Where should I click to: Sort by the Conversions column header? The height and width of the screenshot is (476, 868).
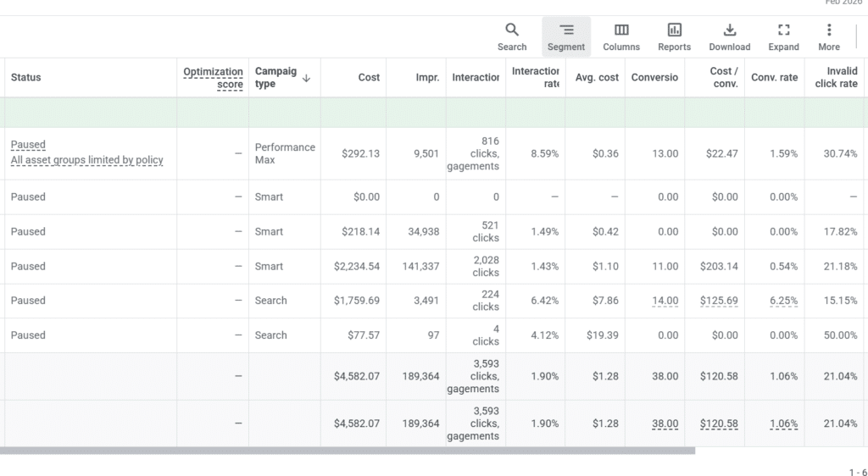click(654, 77)
